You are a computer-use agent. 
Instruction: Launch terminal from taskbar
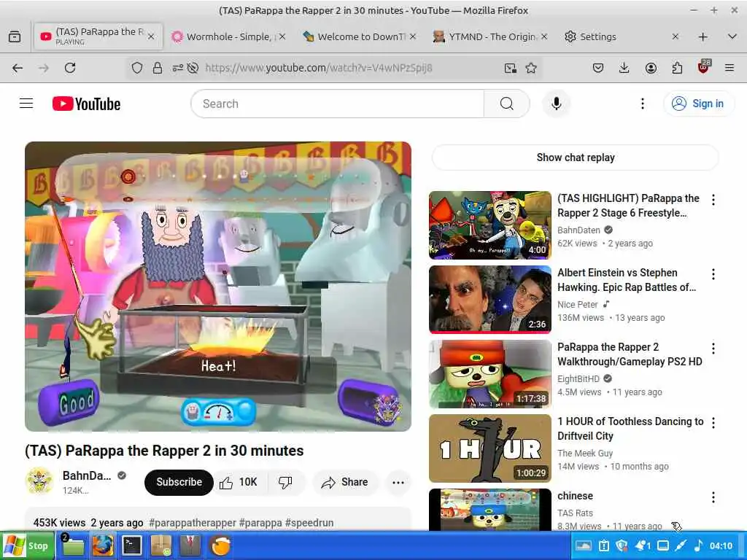pos(131,545)
